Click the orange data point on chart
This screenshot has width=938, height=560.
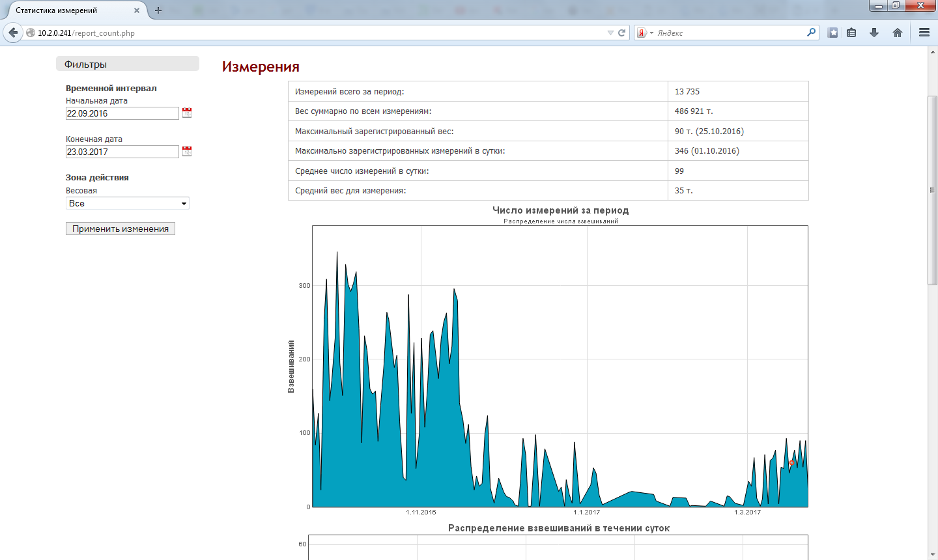tap(792, 463)
